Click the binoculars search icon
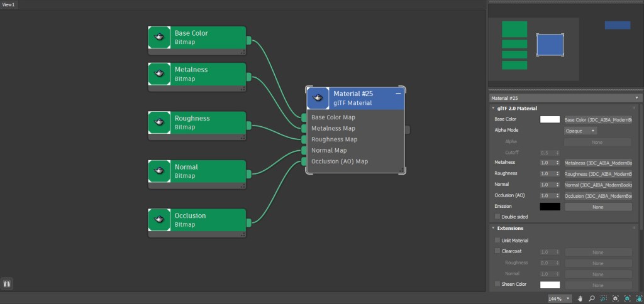Viewport: 644px width, 304px height. pos(8,284)
